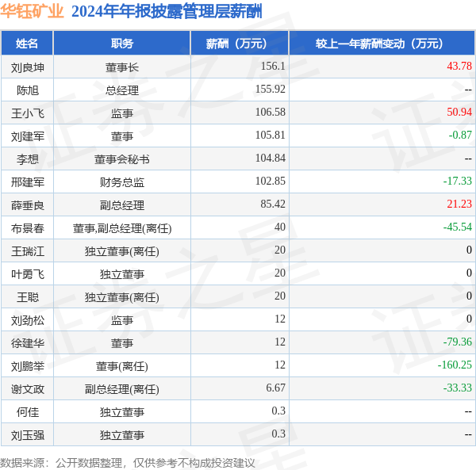Click the salary value 155.92
476x470 pixels.
(x=271, y=89)
